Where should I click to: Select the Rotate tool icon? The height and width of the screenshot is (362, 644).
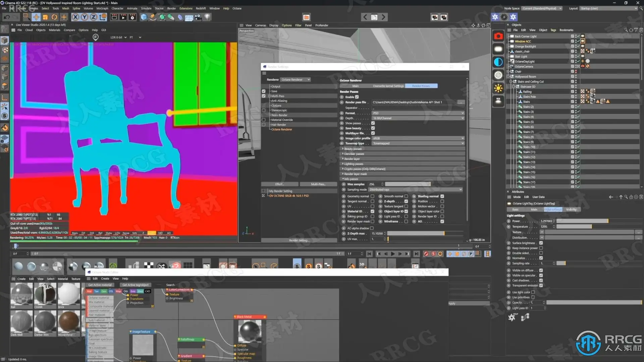[x=54, y=17]
